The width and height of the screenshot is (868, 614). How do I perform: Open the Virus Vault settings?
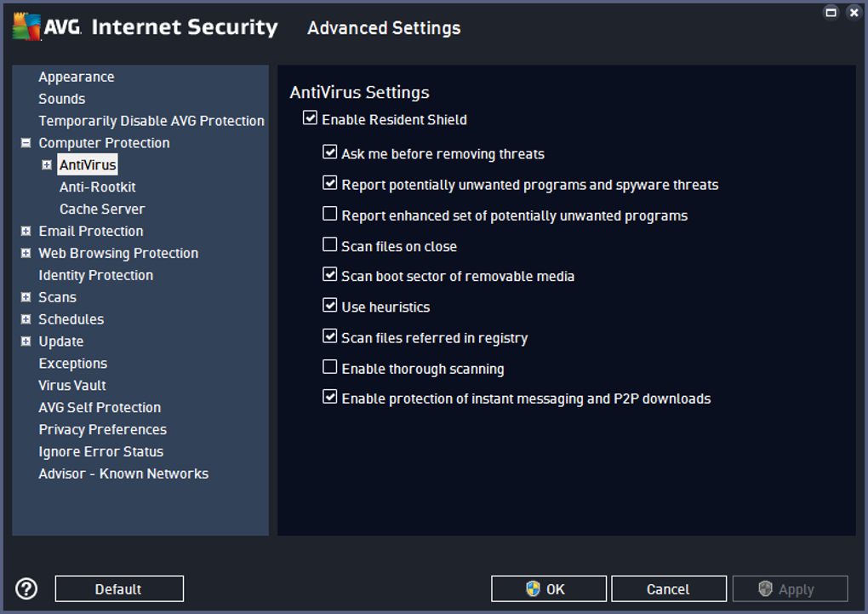(x=72, y=386)
